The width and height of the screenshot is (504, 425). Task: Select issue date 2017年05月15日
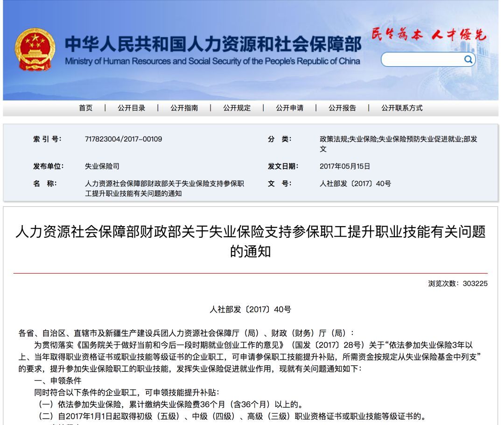coord(344,166)
